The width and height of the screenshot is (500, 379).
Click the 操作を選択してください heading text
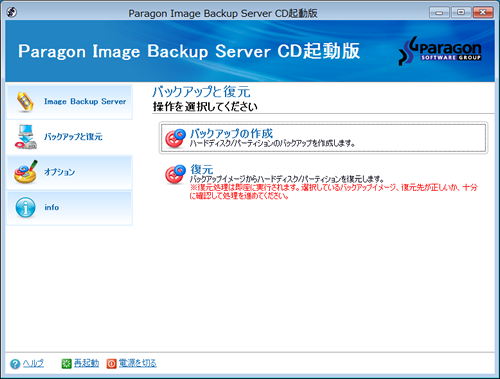(205, 107)
